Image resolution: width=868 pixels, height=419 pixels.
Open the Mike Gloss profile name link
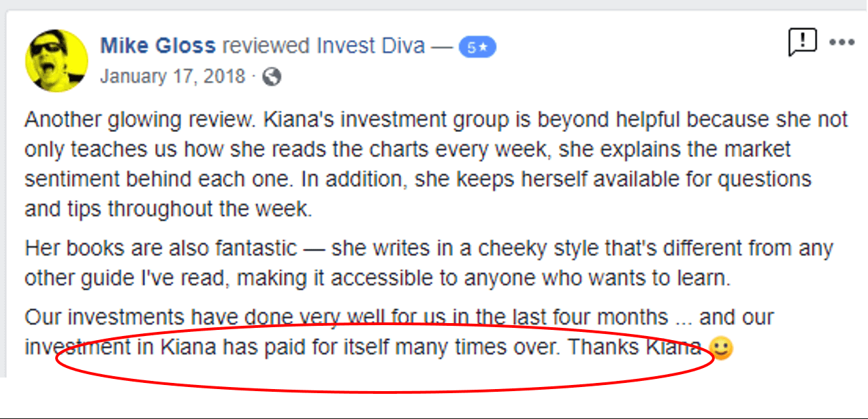(158, 46)
